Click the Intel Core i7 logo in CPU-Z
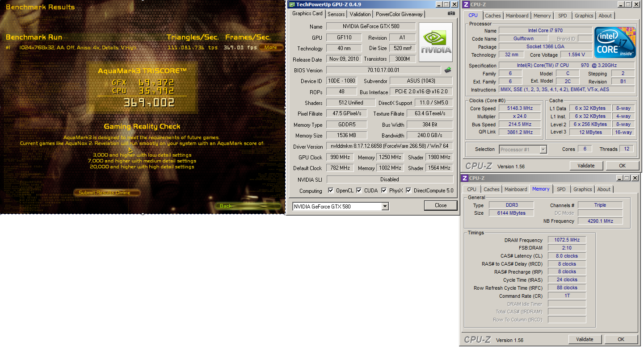 pos(615,42)
